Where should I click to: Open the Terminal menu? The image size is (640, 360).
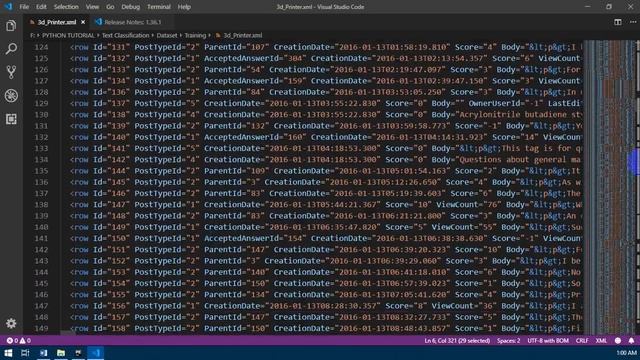[159, 7]
